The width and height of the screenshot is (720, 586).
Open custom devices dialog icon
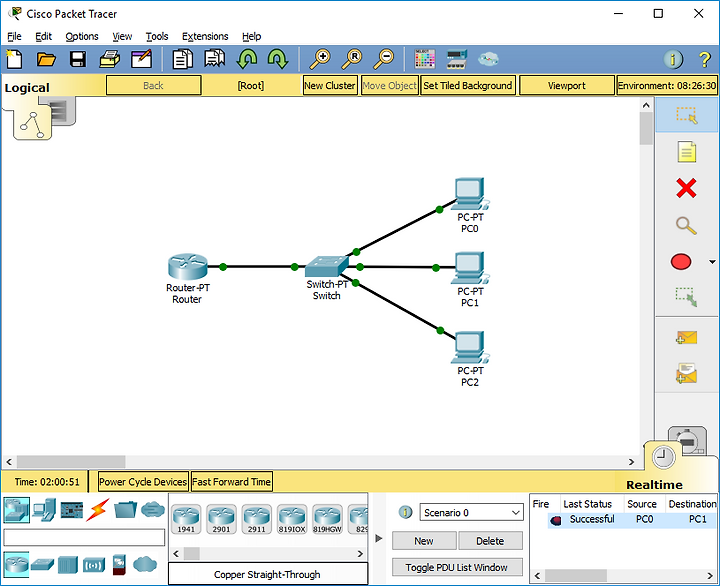click(x=456, y=59)
